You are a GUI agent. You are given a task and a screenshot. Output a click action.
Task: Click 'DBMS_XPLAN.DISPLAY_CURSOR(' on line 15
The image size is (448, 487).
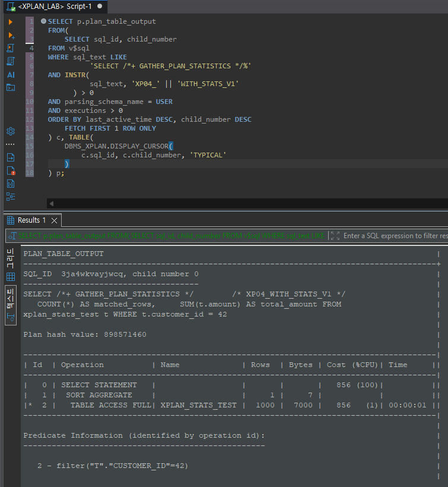point(119,146)
